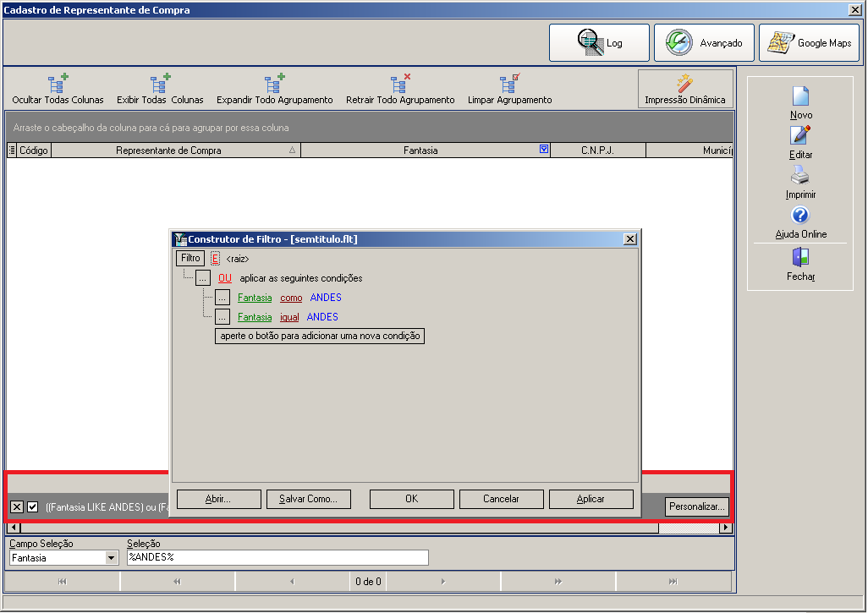The width and height of the screenshot is (868, 613).
Task: Click Expandir Todo Agrupamento
Action: [x=275, y=90]
